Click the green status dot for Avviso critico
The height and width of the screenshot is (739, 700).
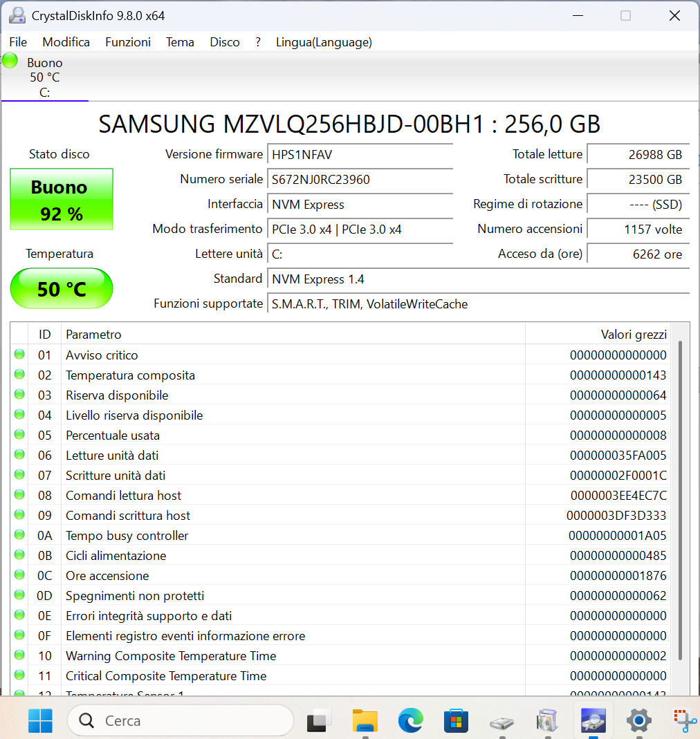click(x=19, y=354)
